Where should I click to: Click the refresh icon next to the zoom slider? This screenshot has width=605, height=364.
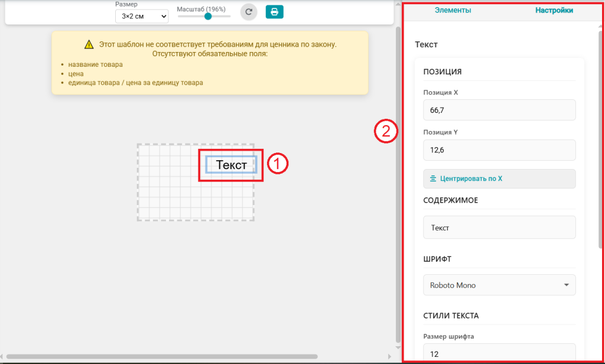tap(249, 12)
